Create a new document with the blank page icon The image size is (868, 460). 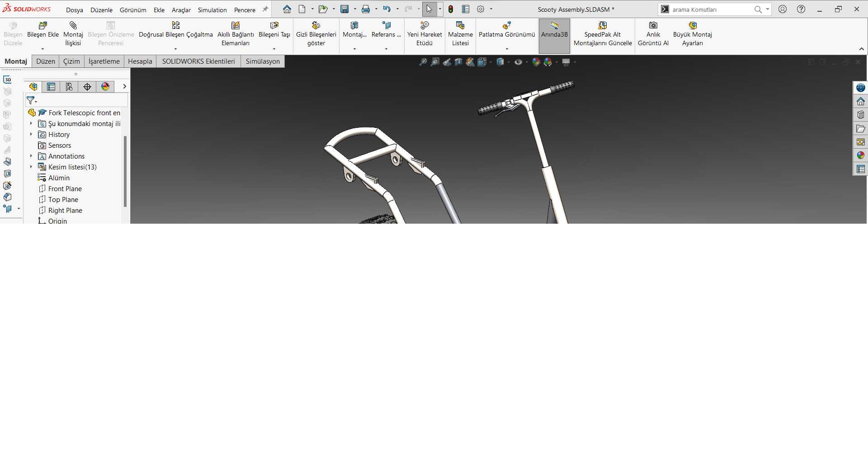[302, 9]
